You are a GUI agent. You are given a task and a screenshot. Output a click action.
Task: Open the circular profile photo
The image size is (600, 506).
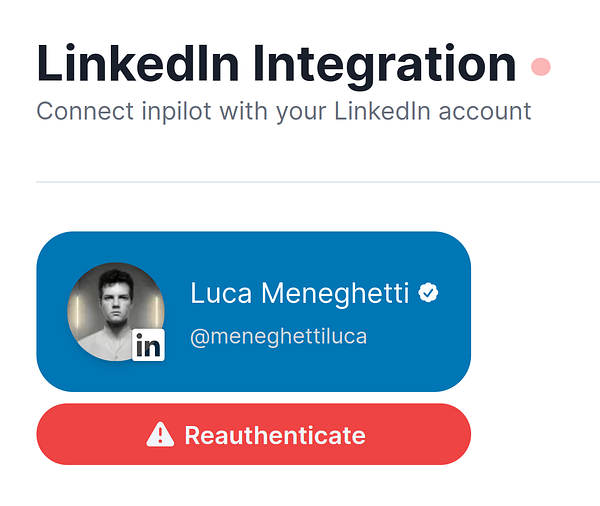click(112, 308)
